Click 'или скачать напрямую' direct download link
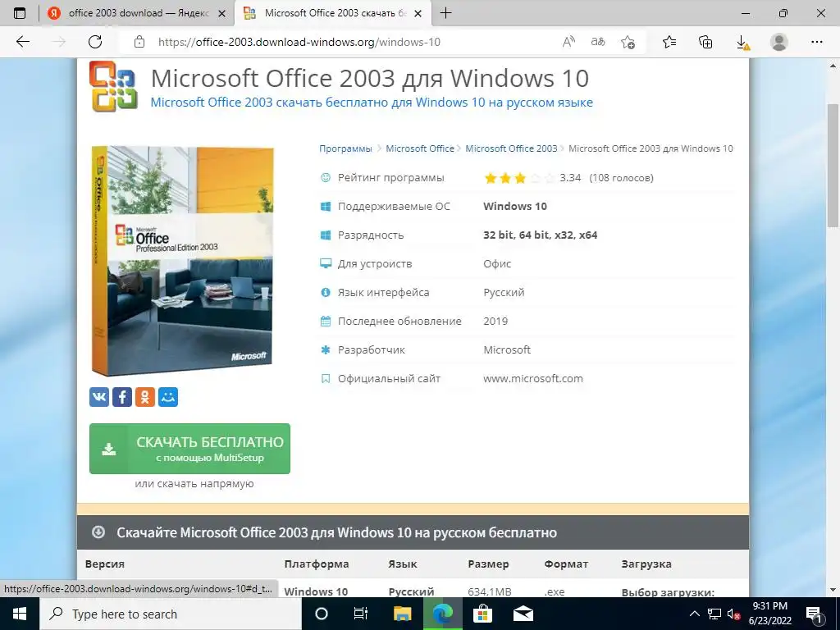840x630 pixels. pos(194,484)
